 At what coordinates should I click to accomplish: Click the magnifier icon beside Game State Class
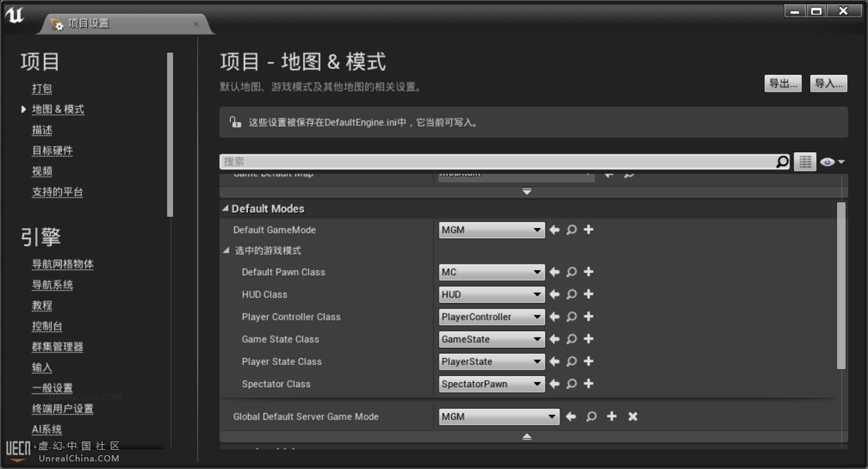571,339
